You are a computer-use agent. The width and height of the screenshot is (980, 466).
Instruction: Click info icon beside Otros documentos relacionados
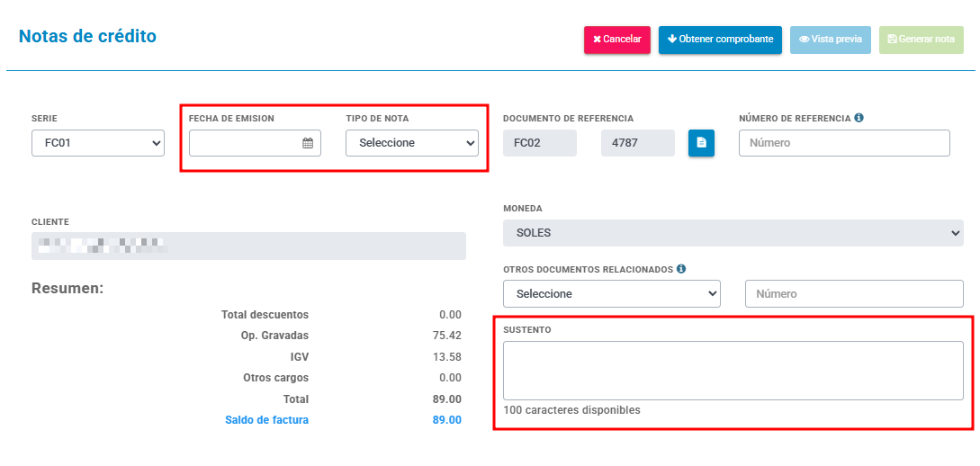[x=681, y=269]
